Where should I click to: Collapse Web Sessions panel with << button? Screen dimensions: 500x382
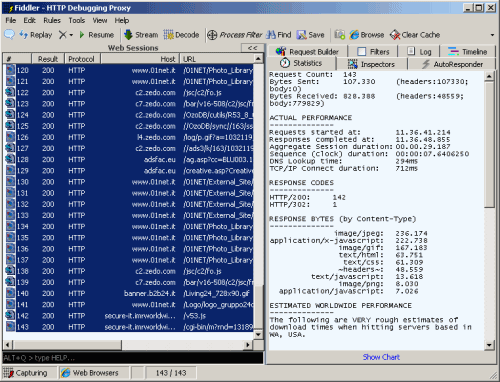253,48
